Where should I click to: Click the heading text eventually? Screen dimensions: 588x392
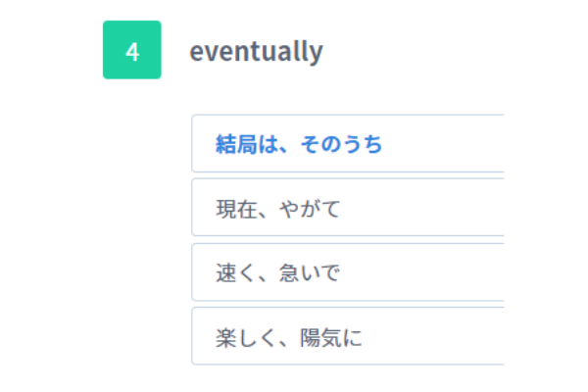[x=256, y=51]
